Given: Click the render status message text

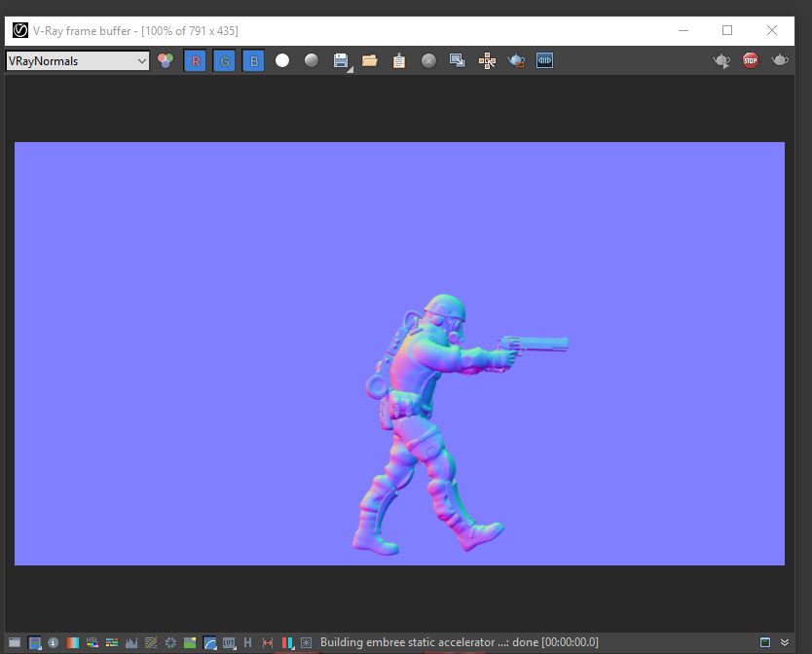Looking at the screenshot, I should 459,642.
